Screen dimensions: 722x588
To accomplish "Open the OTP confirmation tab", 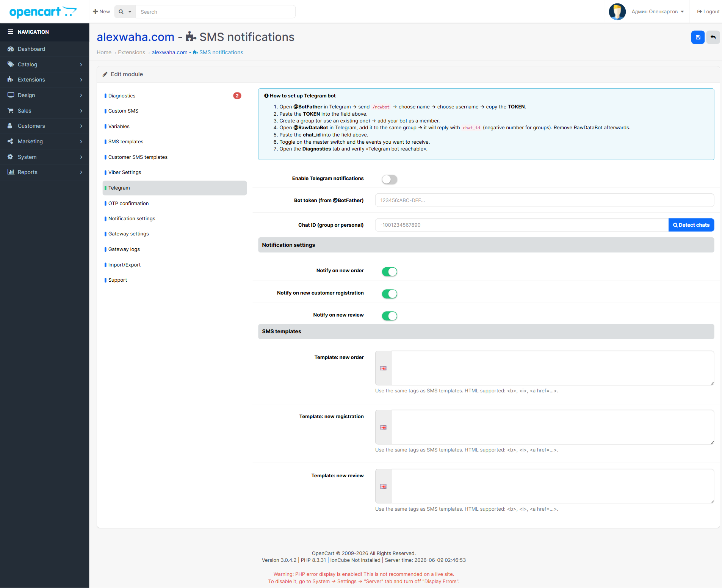I will click(x=175, y=203).
